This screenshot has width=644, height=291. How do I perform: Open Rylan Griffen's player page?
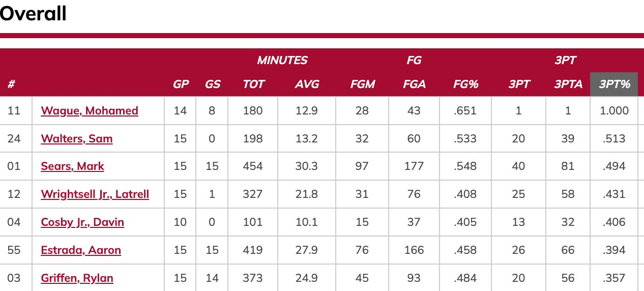pyautogui.click(x=77, y=278)
